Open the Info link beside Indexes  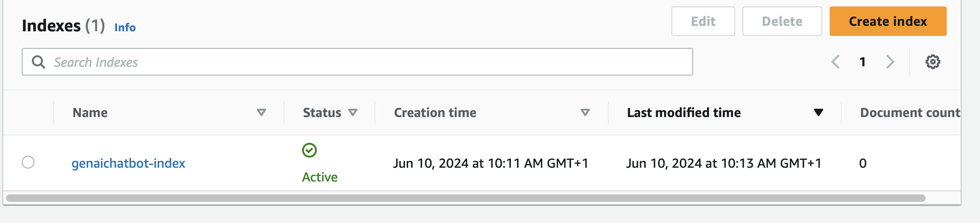pyautogui.click(x=125, y=28)
